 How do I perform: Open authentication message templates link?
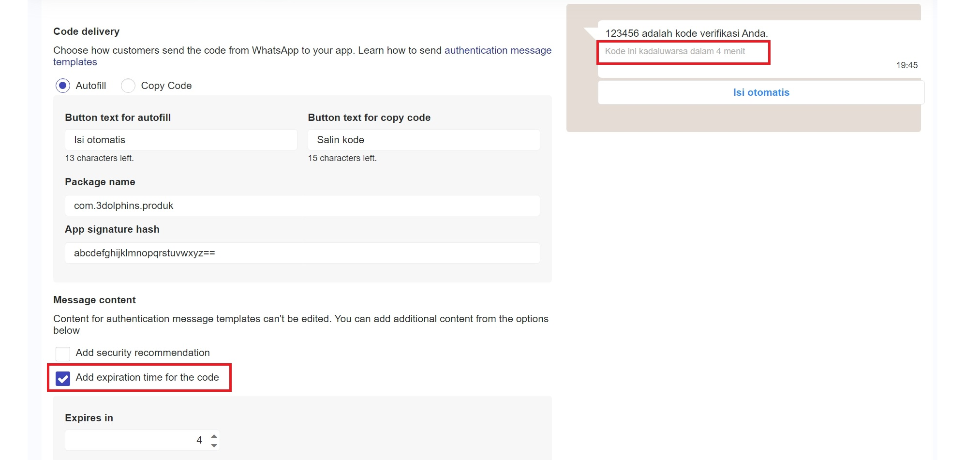click(497, 50)
